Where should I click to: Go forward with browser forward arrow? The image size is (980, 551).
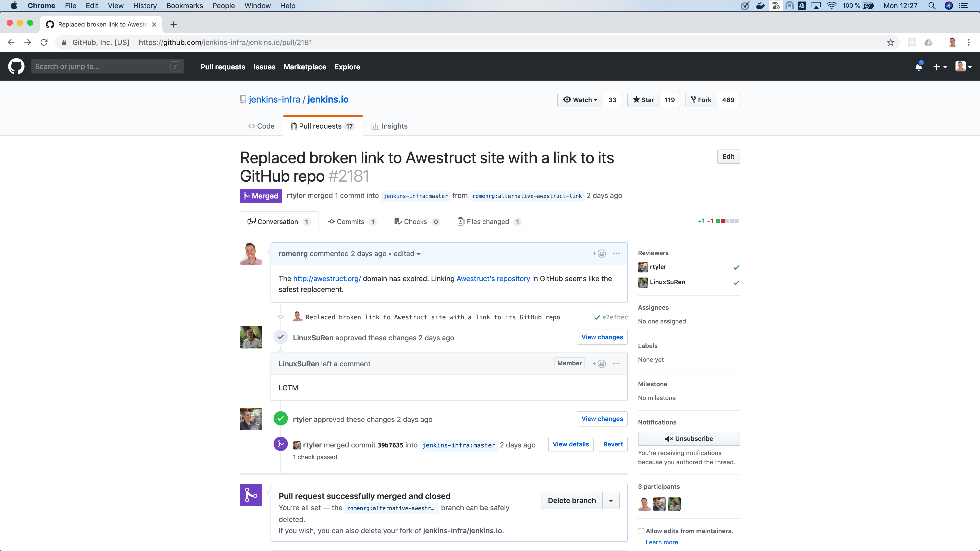tap(27, 42)
